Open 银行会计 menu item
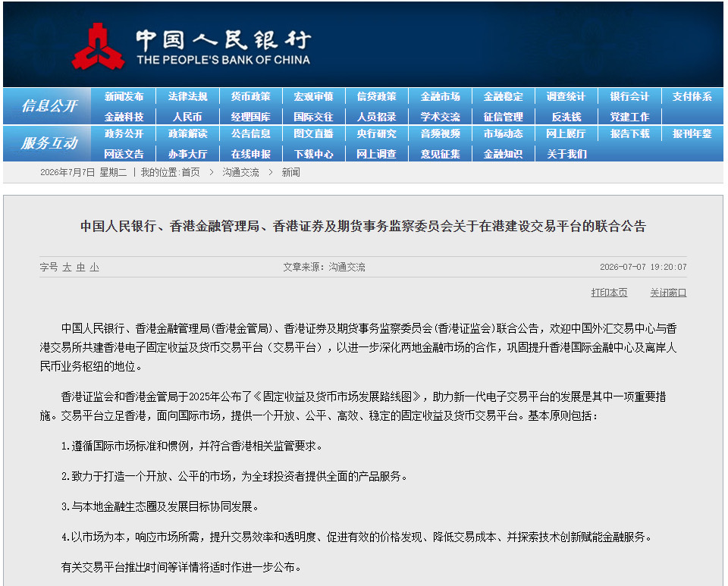 [x=629, y=96]
